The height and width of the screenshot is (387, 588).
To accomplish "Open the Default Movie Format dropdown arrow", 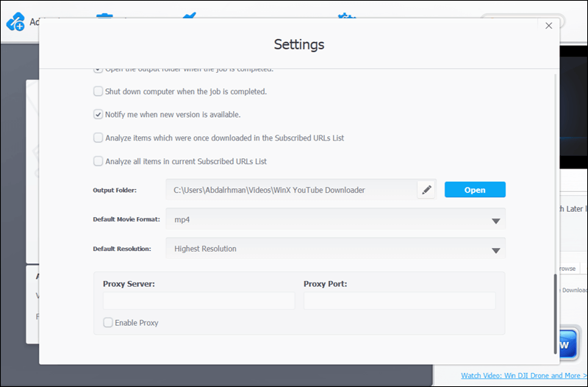I will click(495, 221).
